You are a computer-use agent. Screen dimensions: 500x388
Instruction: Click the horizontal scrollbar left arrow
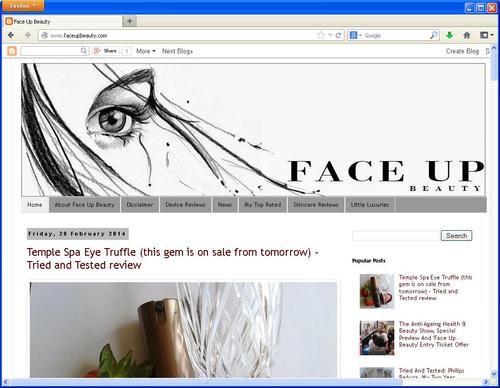[6, 382]
